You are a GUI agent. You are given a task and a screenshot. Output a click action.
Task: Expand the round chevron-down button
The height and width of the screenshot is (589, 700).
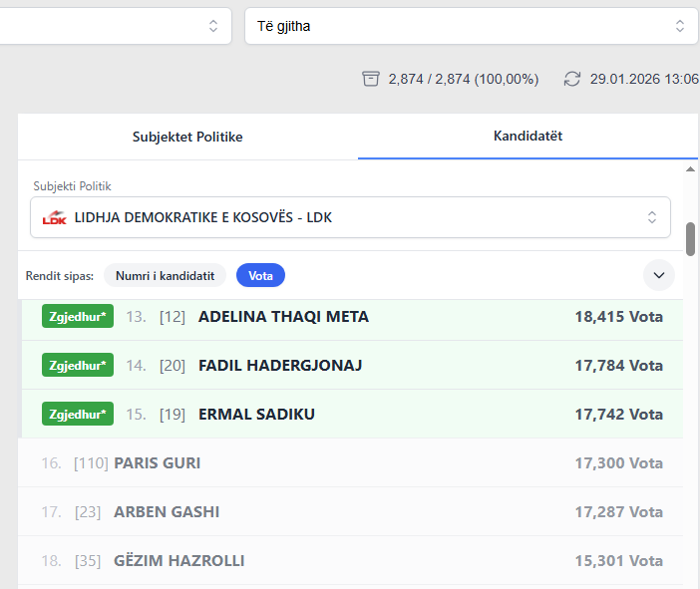coord(658,274)
